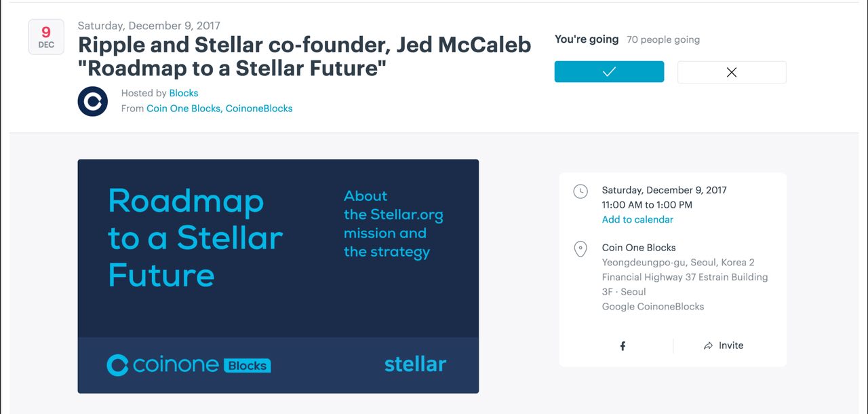Click the coinone Blocks logo in banner
Screen dimensions: 868x414
pos(189,365)
